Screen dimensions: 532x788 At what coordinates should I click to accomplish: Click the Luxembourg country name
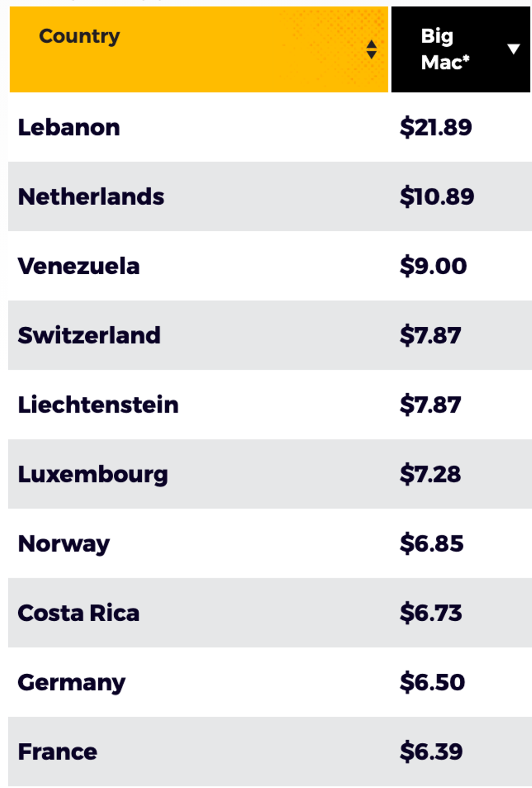coord(93,474)
